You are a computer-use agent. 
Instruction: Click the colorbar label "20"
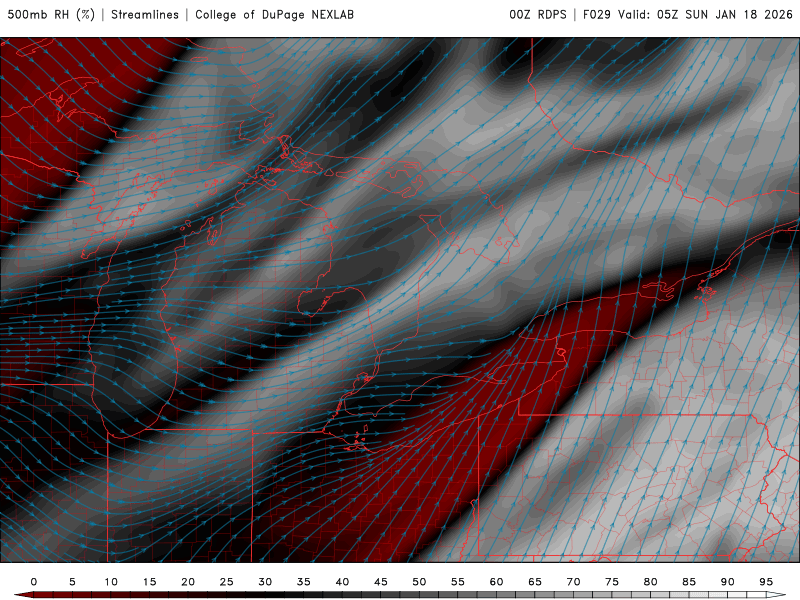tap(188, 582)
